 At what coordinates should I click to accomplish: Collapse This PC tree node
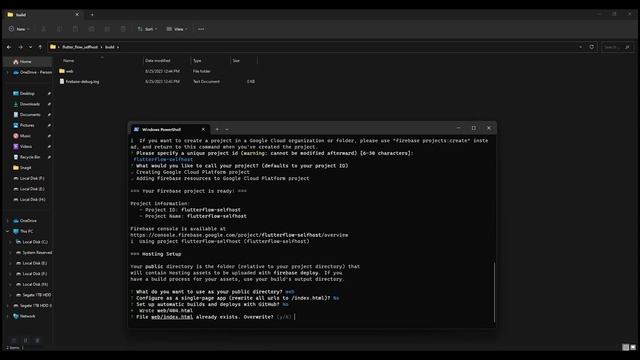[x=7, y=231]
